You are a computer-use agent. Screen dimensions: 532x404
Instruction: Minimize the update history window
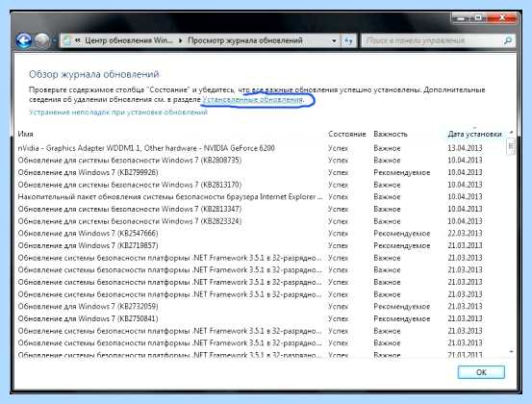462,18
